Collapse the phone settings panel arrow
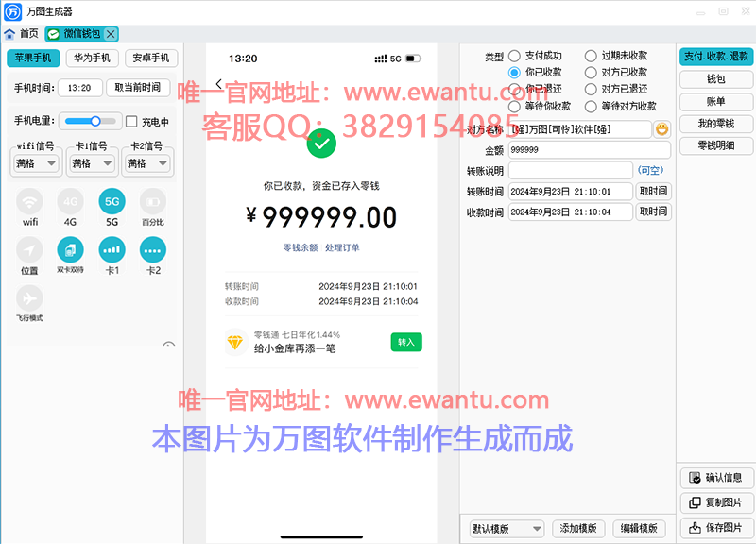Image resolution: width=756 pixels, height=544 pixels. point(169,344)
